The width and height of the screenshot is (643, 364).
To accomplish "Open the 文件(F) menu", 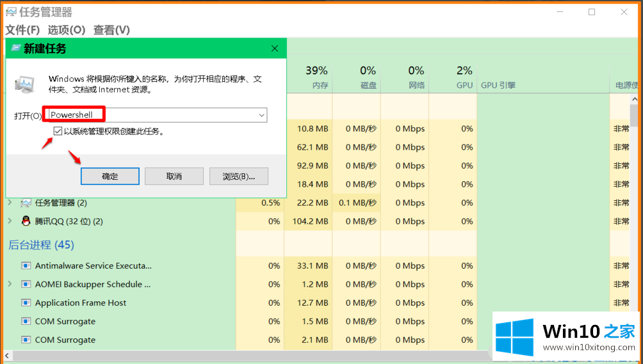I will click(22, 30).
